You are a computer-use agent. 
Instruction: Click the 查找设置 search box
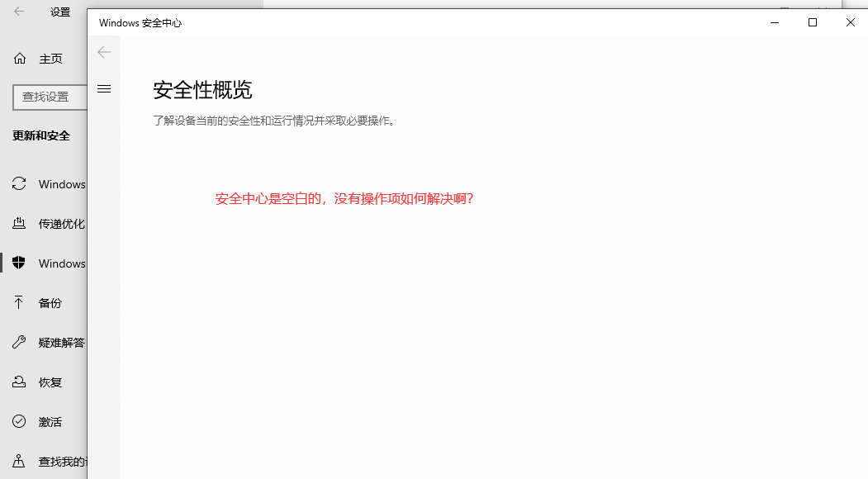coord(50,97)
